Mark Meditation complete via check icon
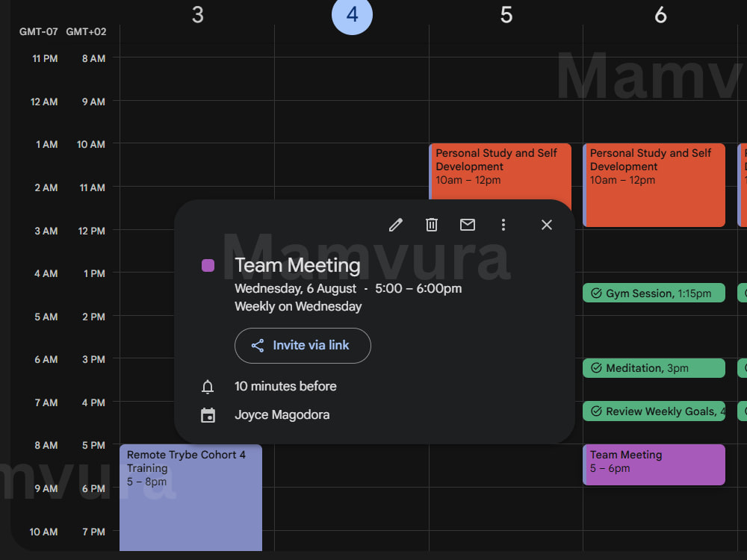This screenshot has height=560, width=747. pos(596,368)
